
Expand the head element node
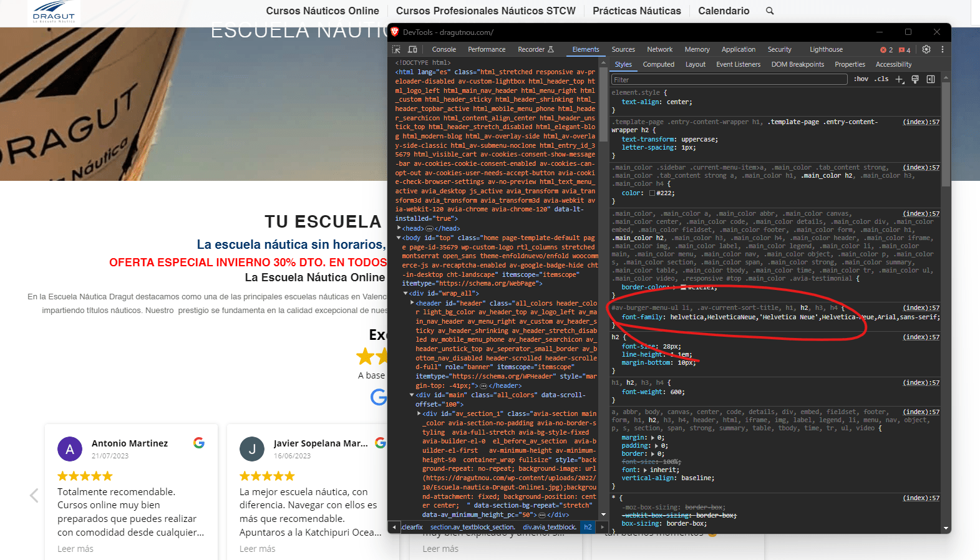tap(399, 228)
